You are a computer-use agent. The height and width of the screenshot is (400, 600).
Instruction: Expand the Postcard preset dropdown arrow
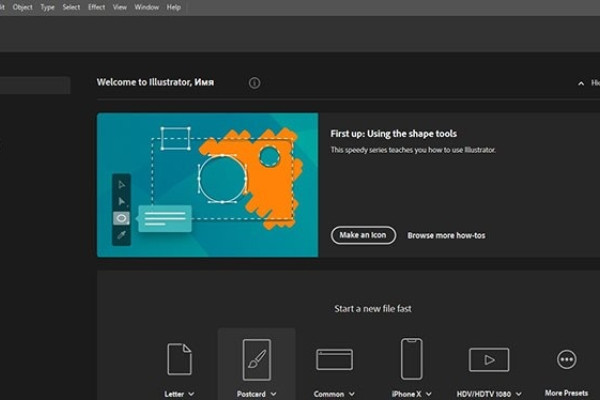pyautogui.click(x=273, y=394)
